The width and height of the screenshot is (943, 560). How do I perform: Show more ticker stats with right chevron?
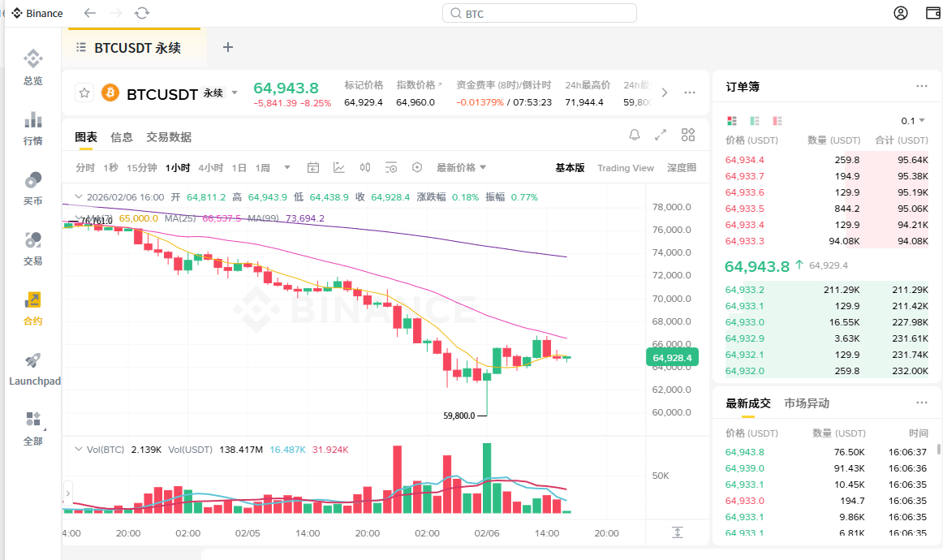pos(664,93)
